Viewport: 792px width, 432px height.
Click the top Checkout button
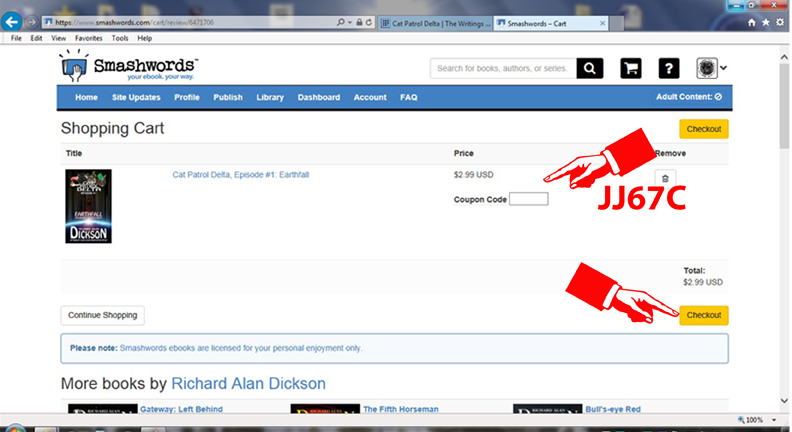pyautogui.click(x=704, y=129)
